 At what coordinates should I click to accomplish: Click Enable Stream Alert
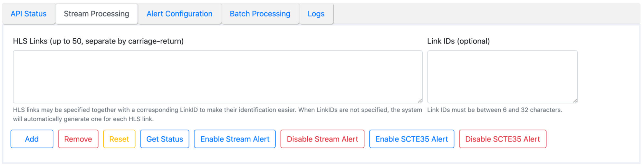tap(235, 139)
